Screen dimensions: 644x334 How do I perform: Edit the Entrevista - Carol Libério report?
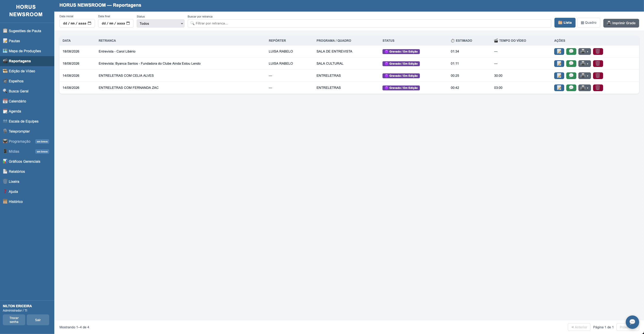(559, 52)
